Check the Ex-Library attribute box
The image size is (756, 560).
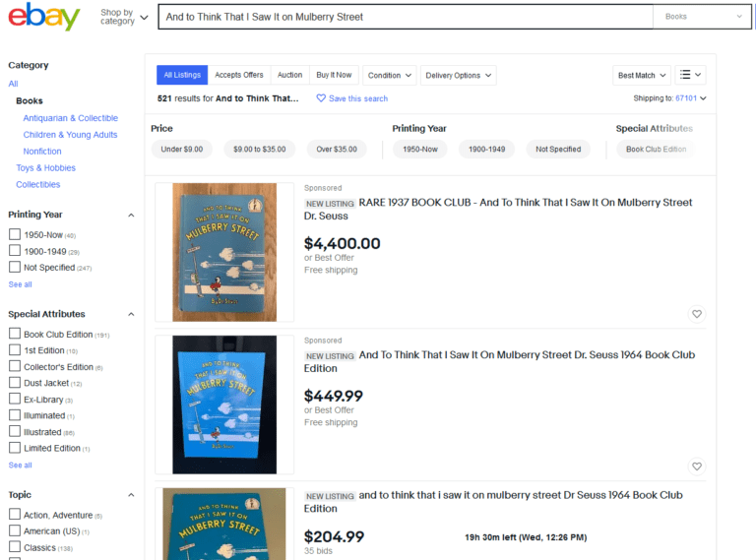pos(15,399)
